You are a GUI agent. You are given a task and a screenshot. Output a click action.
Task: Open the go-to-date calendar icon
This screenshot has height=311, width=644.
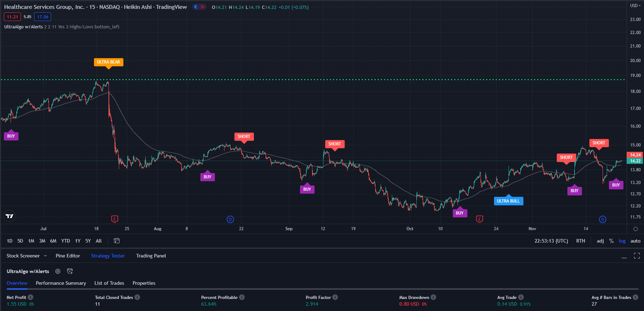tap(116, 241)
